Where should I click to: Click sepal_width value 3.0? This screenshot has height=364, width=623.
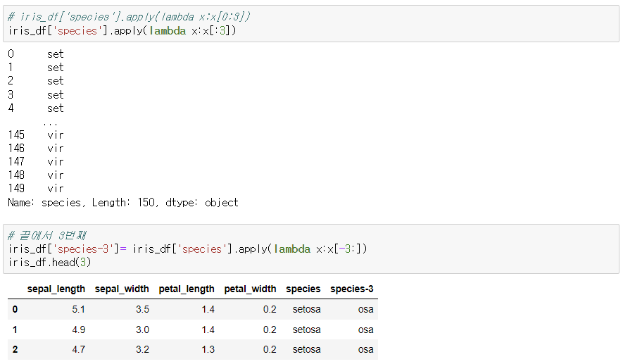click(142, 330)
